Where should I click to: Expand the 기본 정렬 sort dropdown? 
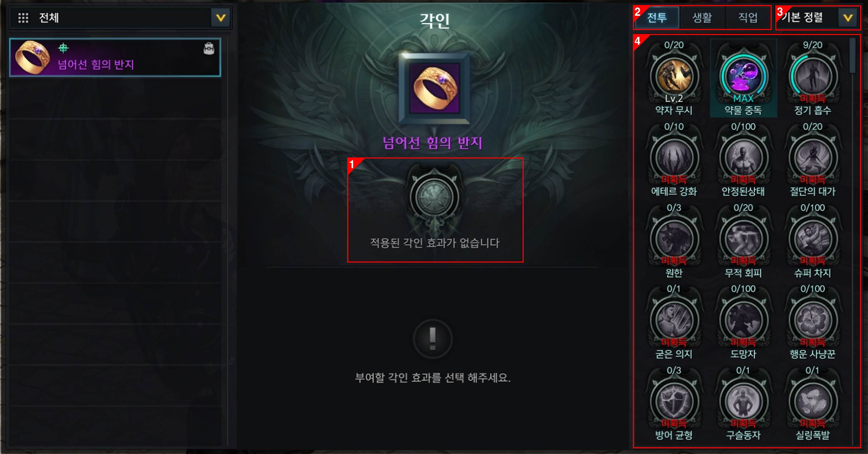tap(818, 18)
